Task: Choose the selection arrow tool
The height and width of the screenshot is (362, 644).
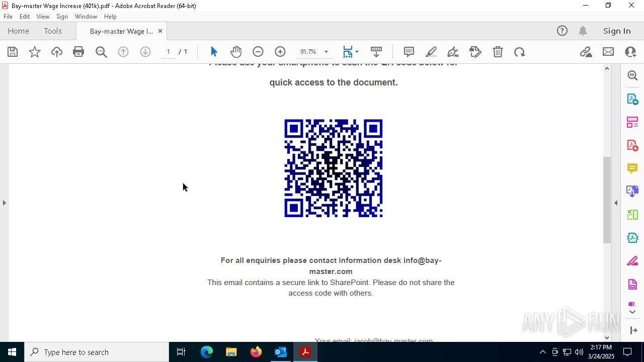Action: 214,52
